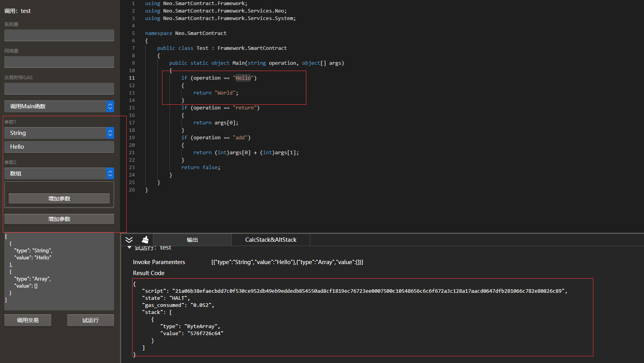Click the Hello parameter value field

click(x=59, y=147)
